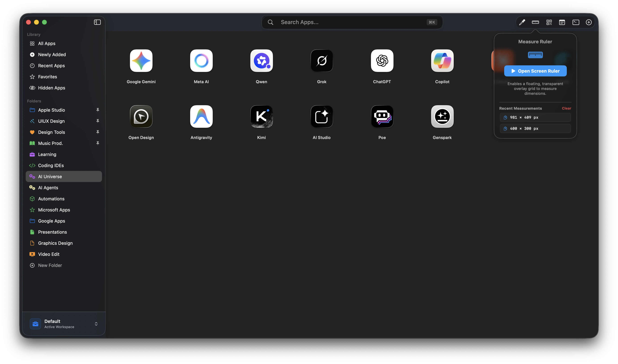Unpin the Apple Studio folder
618x364 pixels.
tap(98, 110)
